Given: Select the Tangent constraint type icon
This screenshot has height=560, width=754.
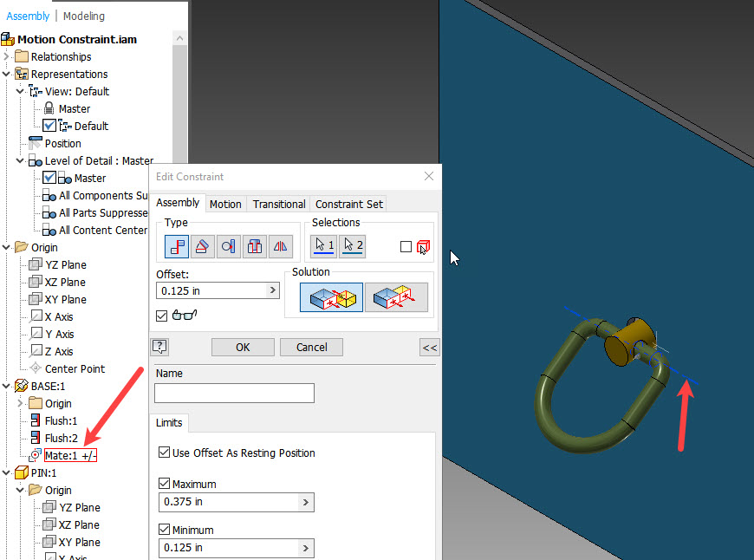Looking at the screenshot, I should tap(228, 246).
